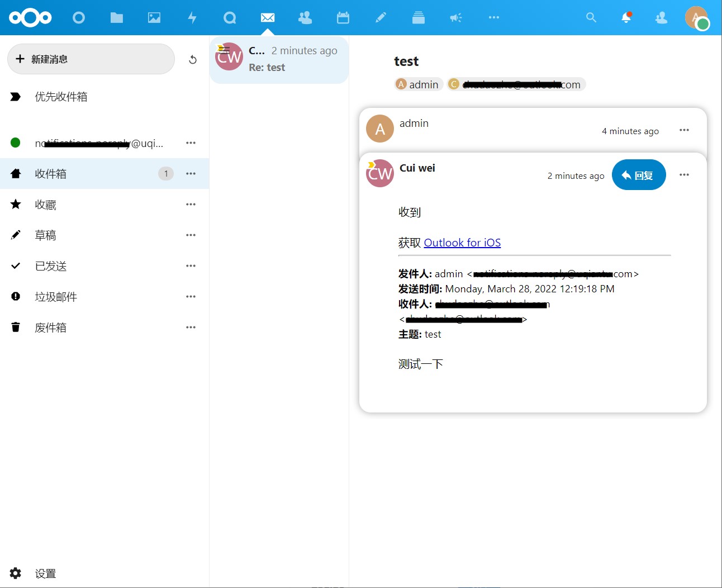Open 已发送 actions ellipsis menu
Image resolution: width=722 pixels, height=588 pixels.
[x=191, y=266]
